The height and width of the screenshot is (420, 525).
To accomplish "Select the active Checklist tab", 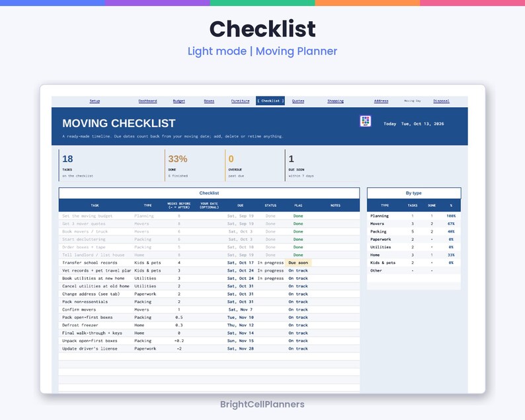I will click(x=270, y=101).
